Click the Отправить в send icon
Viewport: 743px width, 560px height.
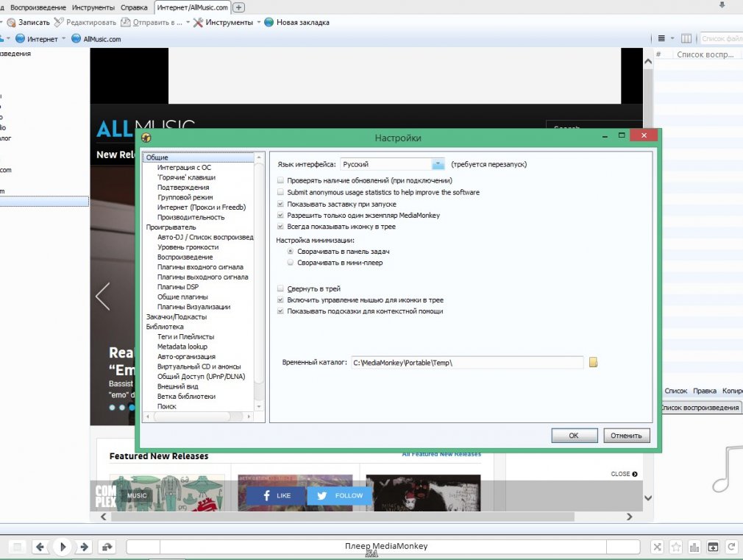pos(126,22)
